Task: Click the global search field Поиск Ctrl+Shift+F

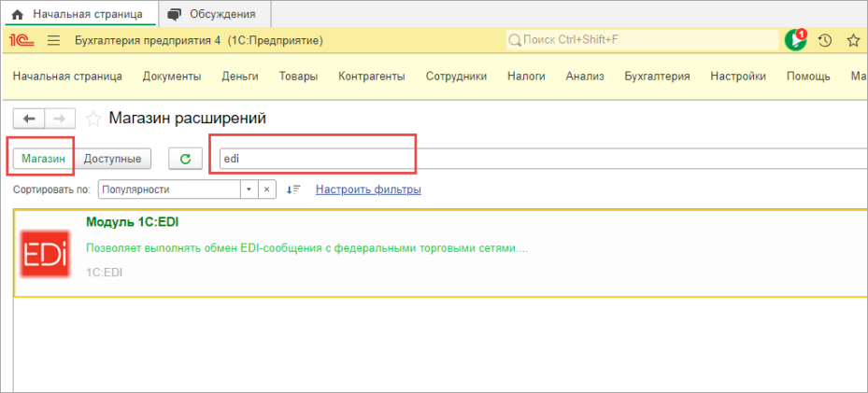Action: 642,40
